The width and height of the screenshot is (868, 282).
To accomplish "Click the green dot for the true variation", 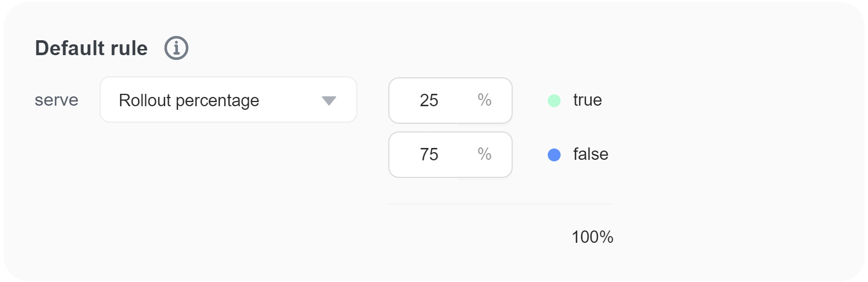I will click(x=554, y=101).
